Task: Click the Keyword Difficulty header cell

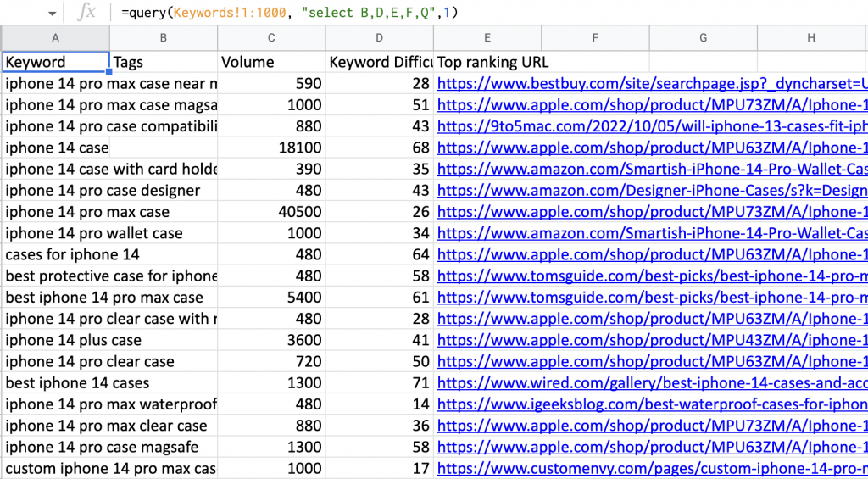Action: [379, 62]
